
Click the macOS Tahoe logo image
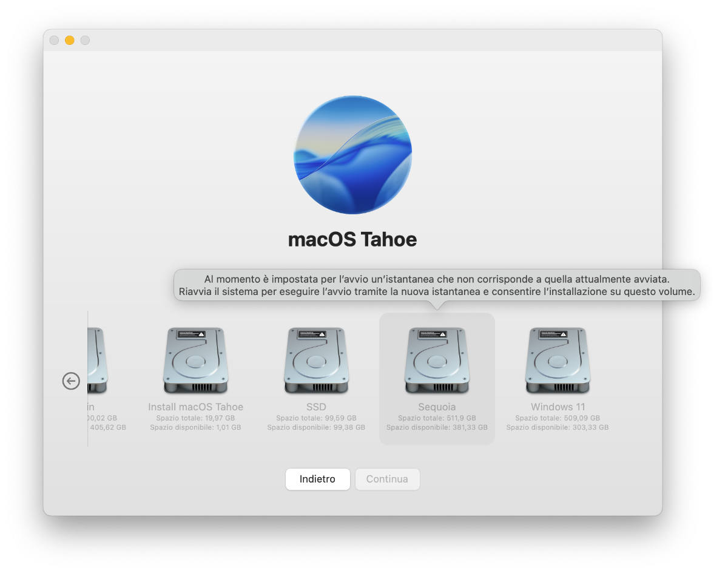point(352,155)
